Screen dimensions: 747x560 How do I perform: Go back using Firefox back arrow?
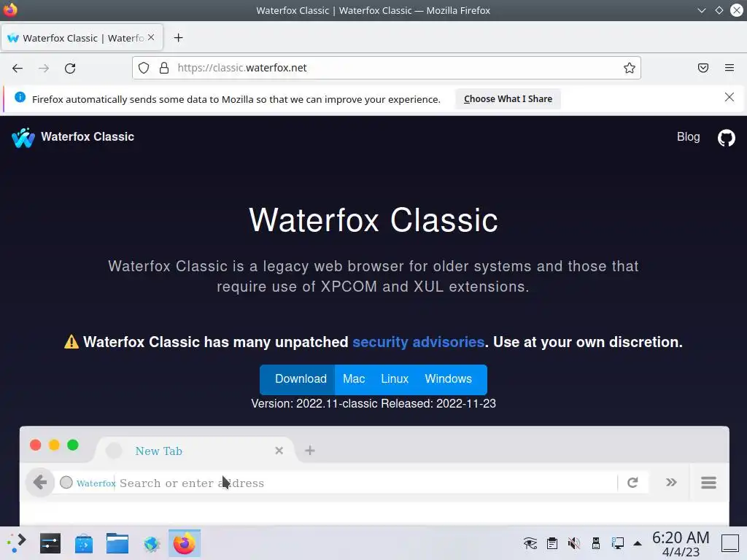click(x=18, y=68)
